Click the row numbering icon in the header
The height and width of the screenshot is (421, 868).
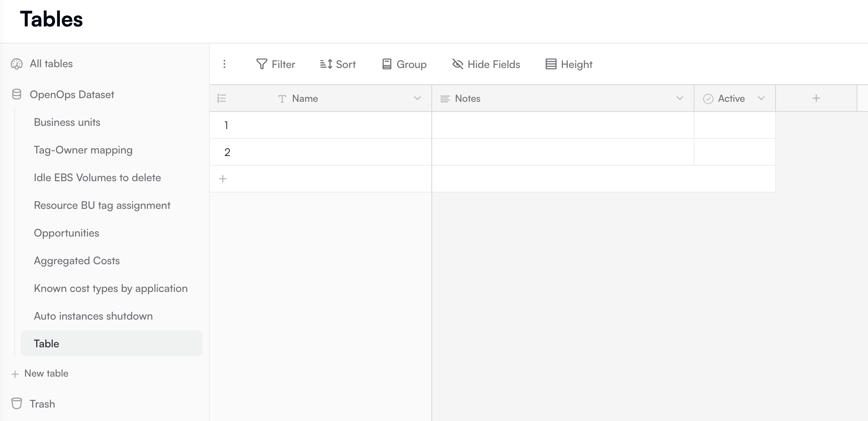tap(222, 98)
